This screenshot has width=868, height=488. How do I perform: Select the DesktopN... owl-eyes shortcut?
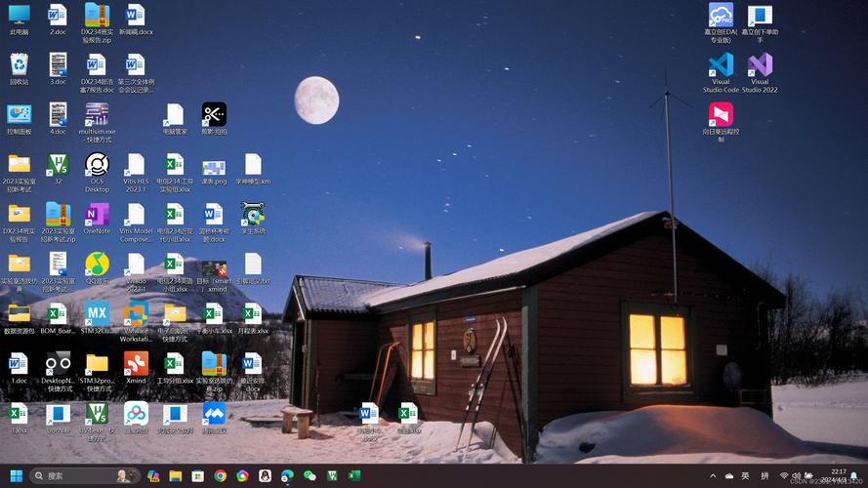coord(58,372)
